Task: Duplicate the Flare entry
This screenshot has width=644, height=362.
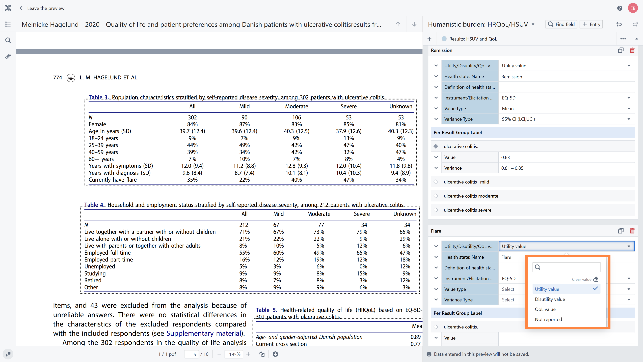Action: (621, 231)
